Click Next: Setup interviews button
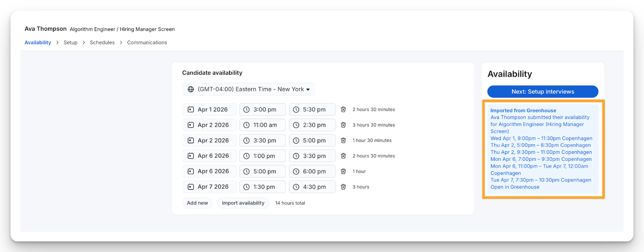 tap(543, 92)
